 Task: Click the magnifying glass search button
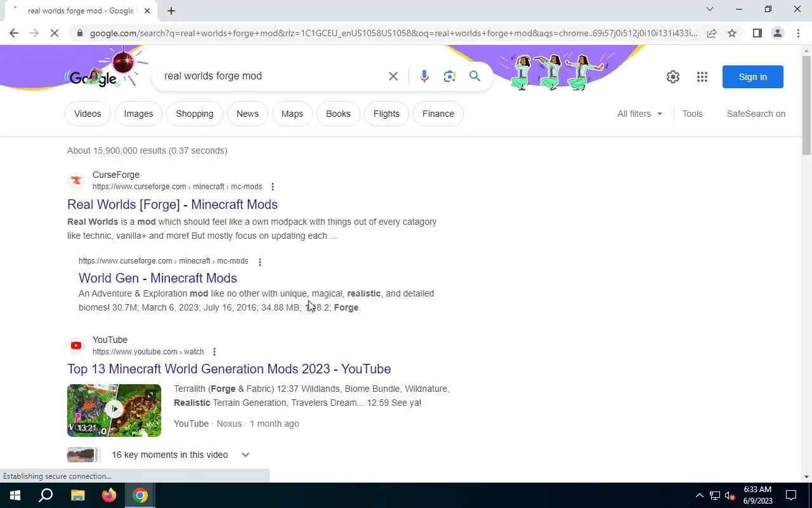[475, 76]
